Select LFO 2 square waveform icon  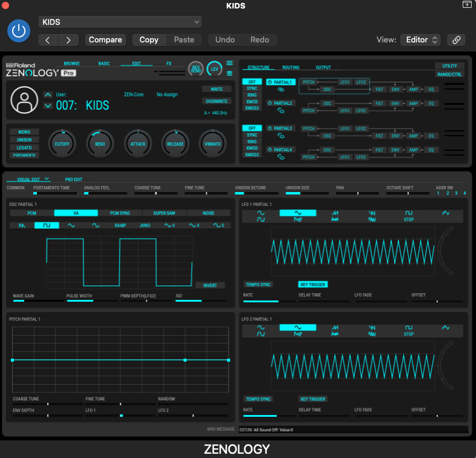click(x=409, y=328)
